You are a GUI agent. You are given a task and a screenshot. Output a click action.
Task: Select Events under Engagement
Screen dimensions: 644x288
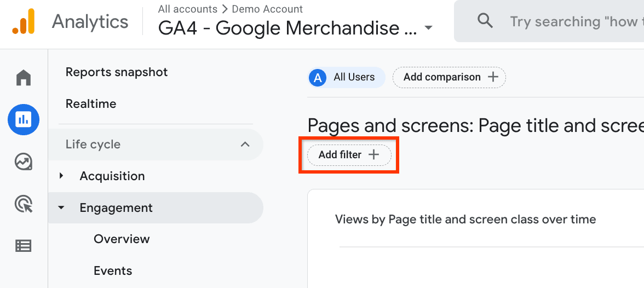pyautogui.click(x=113, y=271)
